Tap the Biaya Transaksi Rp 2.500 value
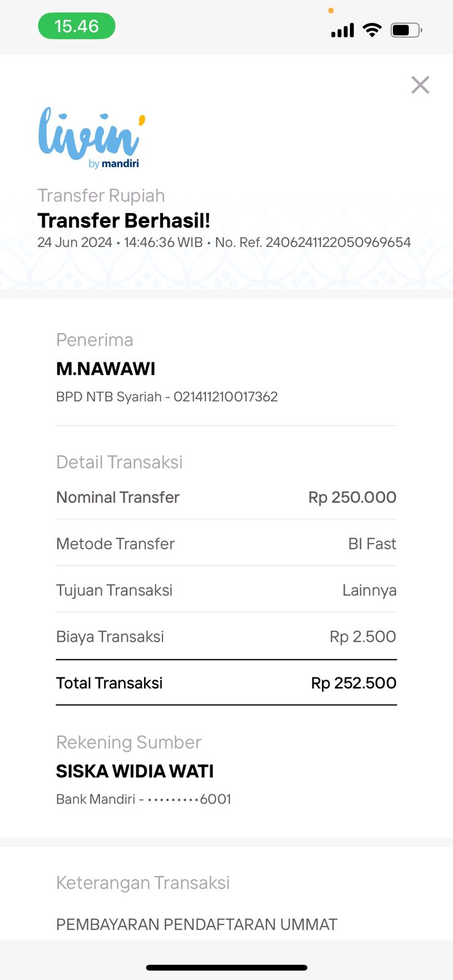Screen dimensions: 453x980 coord(363,637)
